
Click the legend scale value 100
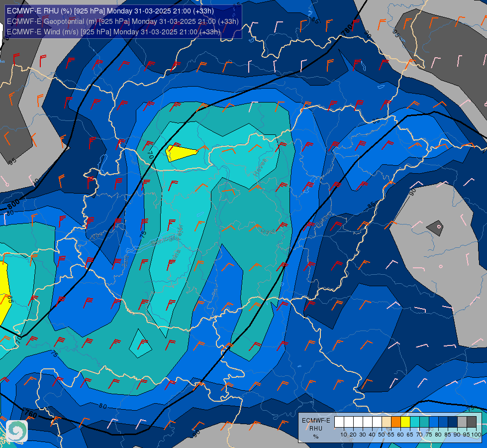coord(476,435)
